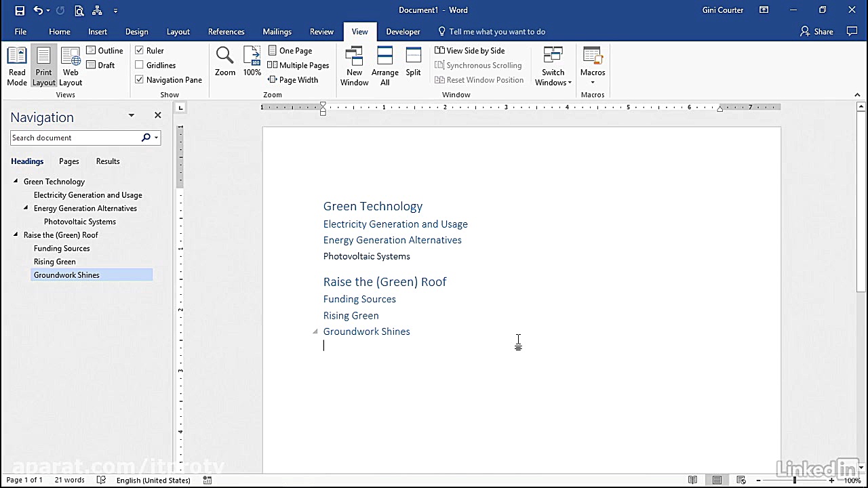This screenshot has width=868, height=488.
Task: Uncheck the Navigation Pane checkbox
Action: click(x=139, y=79)
